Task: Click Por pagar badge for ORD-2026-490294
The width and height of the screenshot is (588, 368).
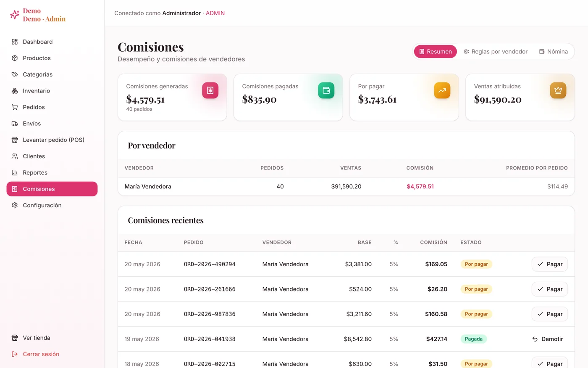Action: tap(476, 264)
